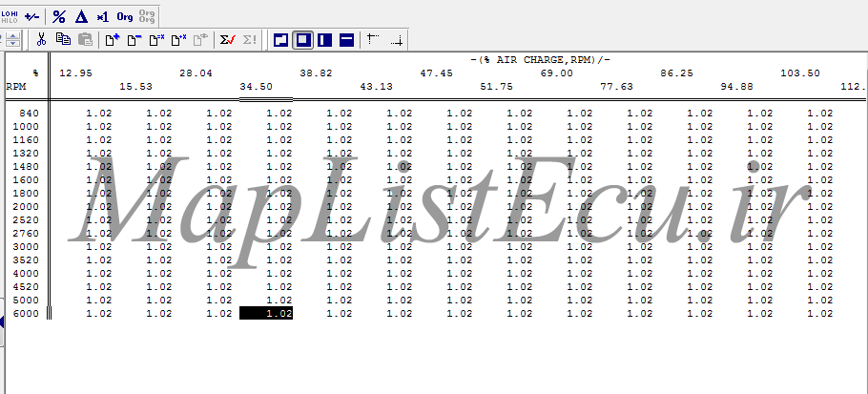Click the stepper up arrow in the toolbar
Image resolution: width=868 pixels, height=394 pixels.
click(x=12, y=35)
